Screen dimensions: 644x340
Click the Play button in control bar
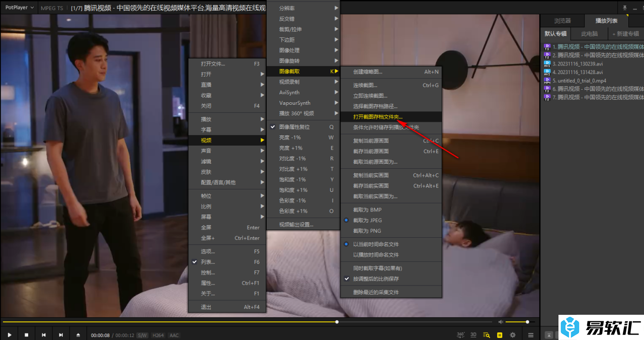10,335
